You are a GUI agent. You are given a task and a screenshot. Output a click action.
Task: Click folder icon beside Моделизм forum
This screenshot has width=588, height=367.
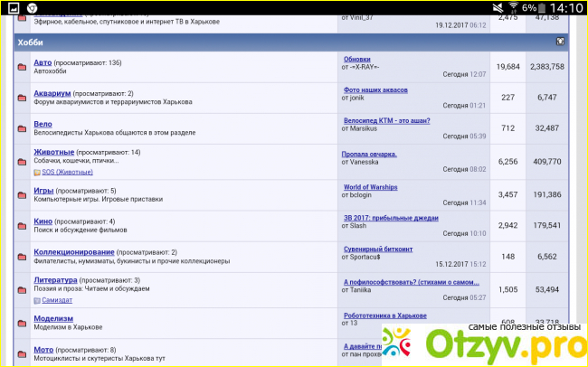22,322
